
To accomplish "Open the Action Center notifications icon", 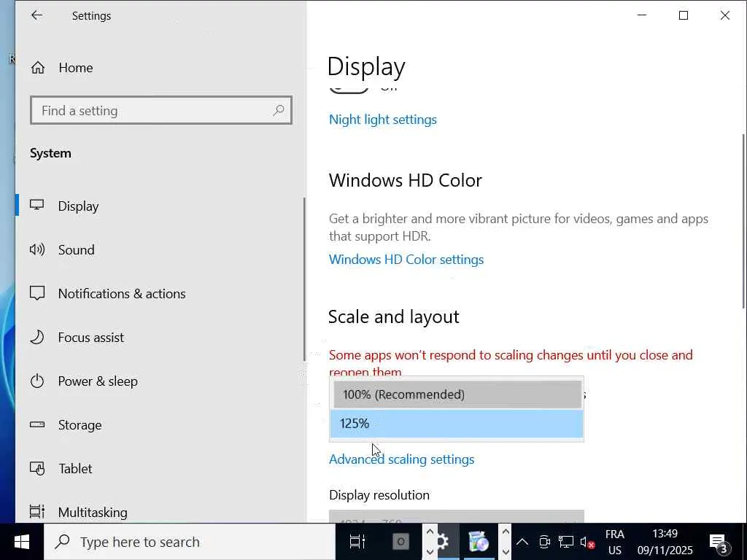I will coord(719,542).
